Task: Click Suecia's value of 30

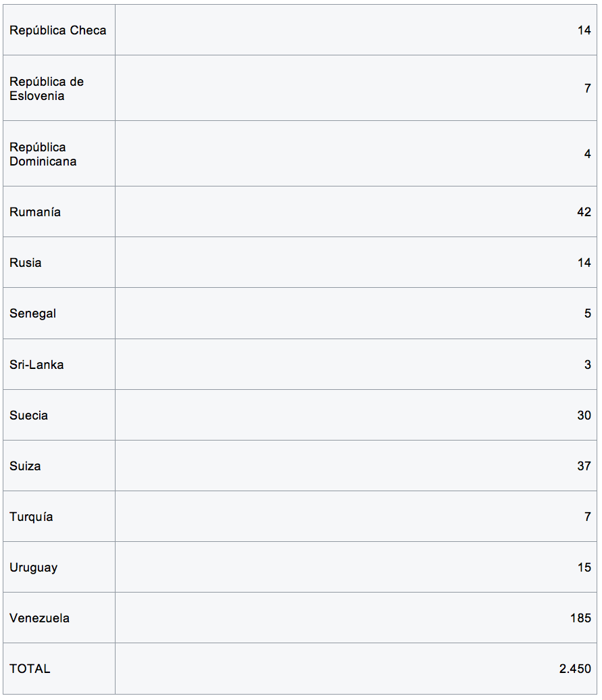Action: (584, 416)
